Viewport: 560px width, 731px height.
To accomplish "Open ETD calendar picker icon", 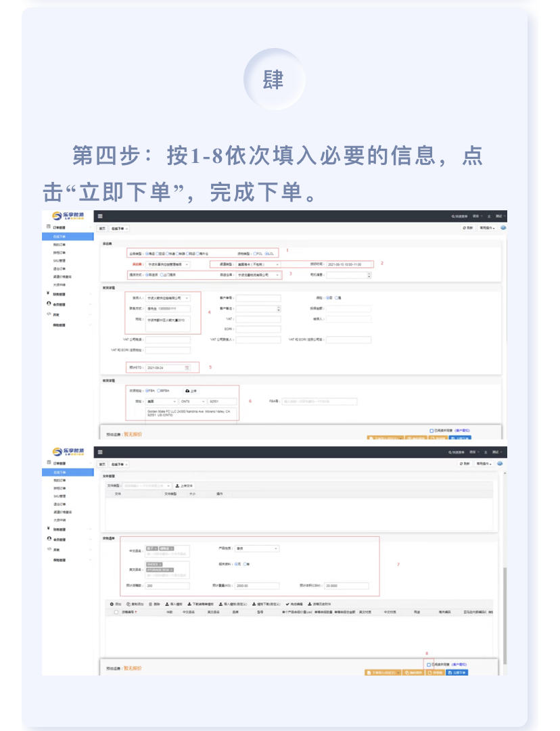I will pyautogui.click(x=187, y=368).
